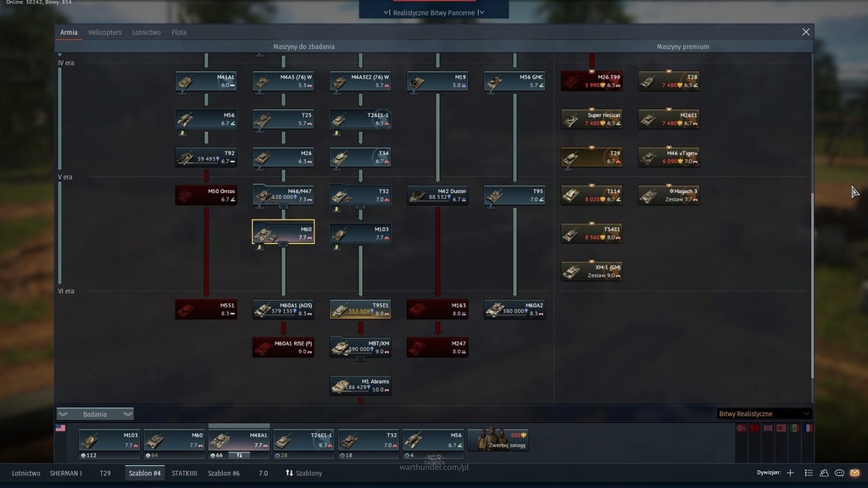Click the group badge below the M103 tree card
This screenshot has height=488, width=868.
pos(336,247)
